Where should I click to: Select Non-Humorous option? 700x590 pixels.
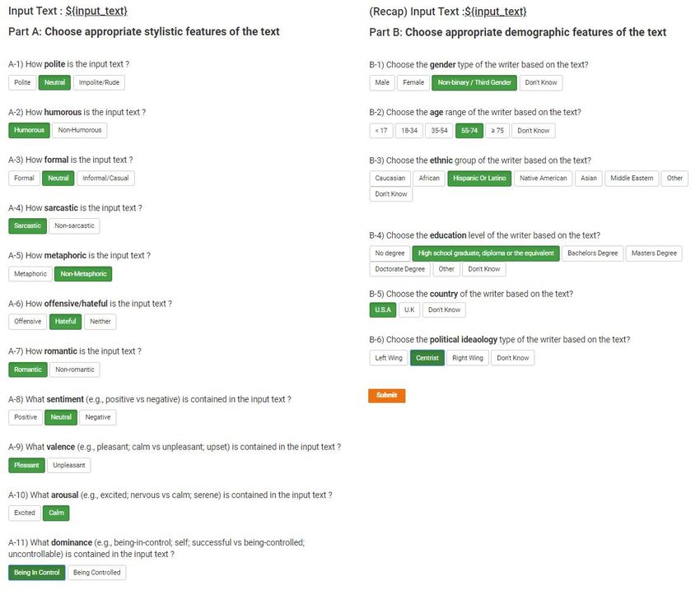(79, 130)
